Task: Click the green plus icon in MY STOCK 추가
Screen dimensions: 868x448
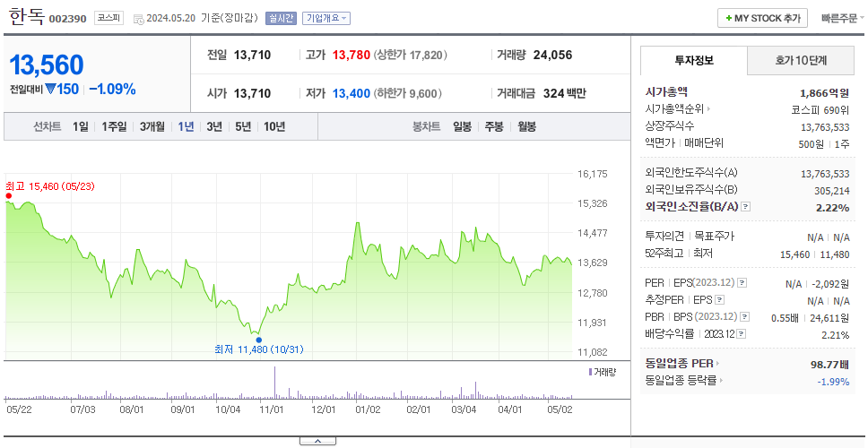Action: pos(728,18)
